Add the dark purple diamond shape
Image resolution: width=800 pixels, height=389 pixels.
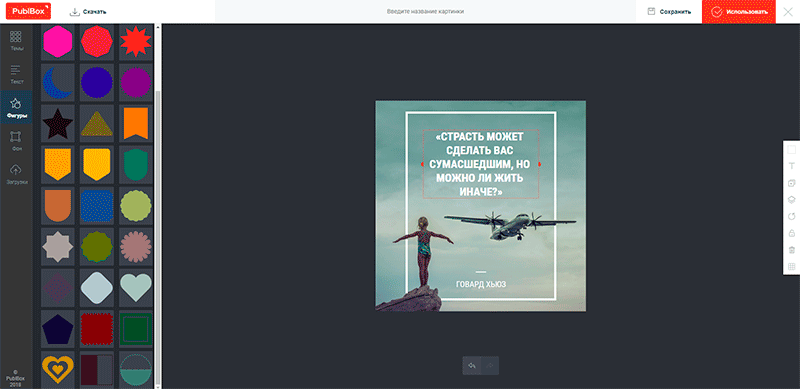58,287
